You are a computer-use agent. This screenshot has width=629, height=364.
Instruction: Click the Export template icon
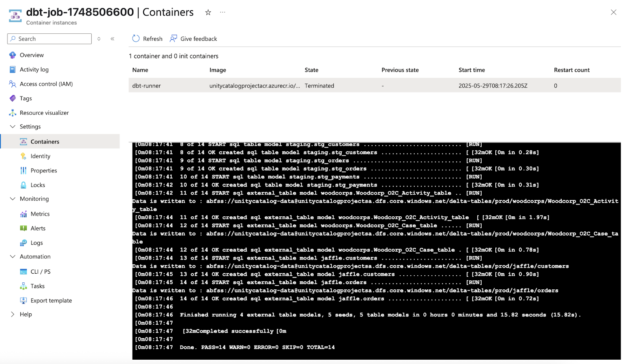pyautogui.click(x=24, y=300)
